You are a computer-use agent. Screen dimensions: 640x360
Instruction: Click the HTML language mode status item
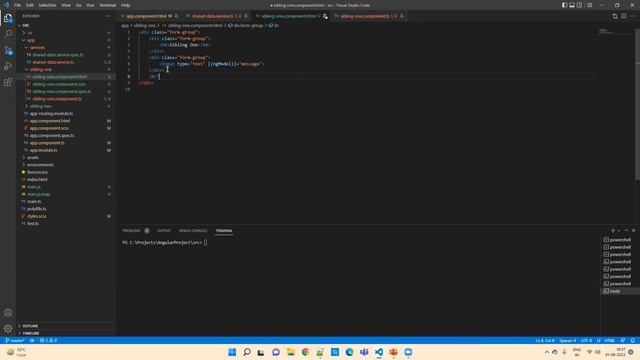609,340
